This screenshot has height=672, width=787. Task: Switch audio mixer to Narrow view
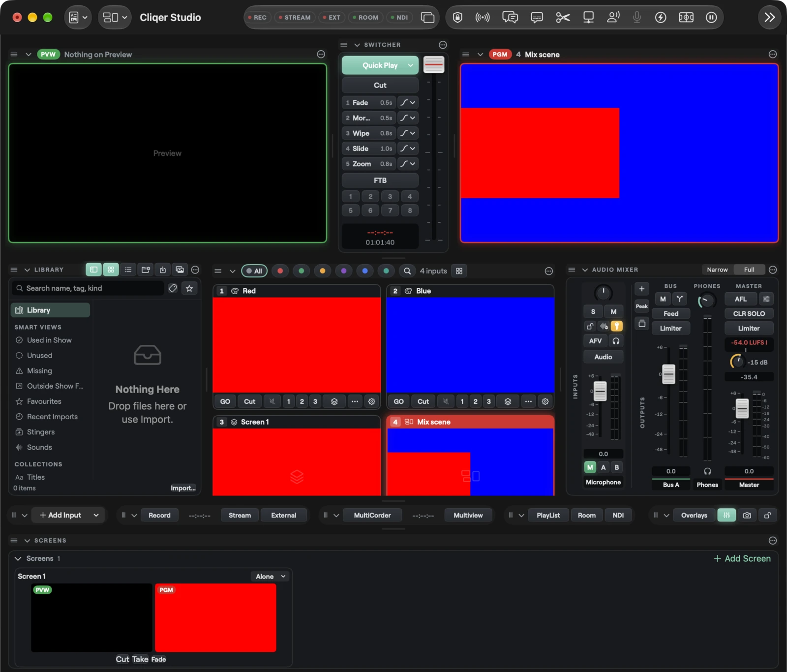pos(717,270)
